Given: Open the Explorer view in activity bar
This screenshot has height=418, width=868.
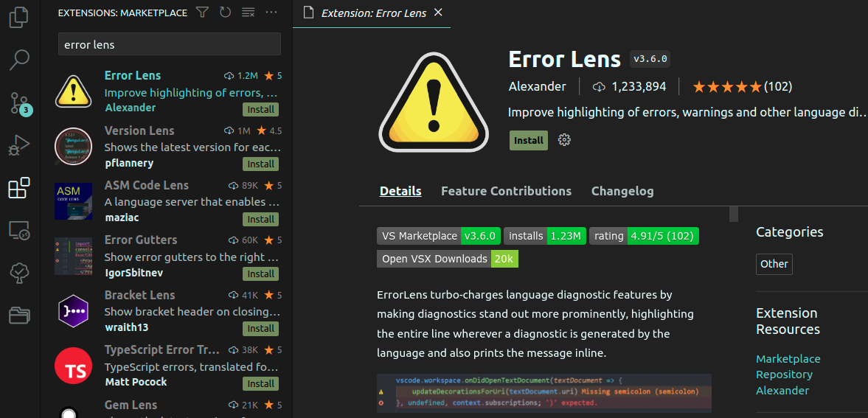Looking at the screenshot, I should [19, 17].
